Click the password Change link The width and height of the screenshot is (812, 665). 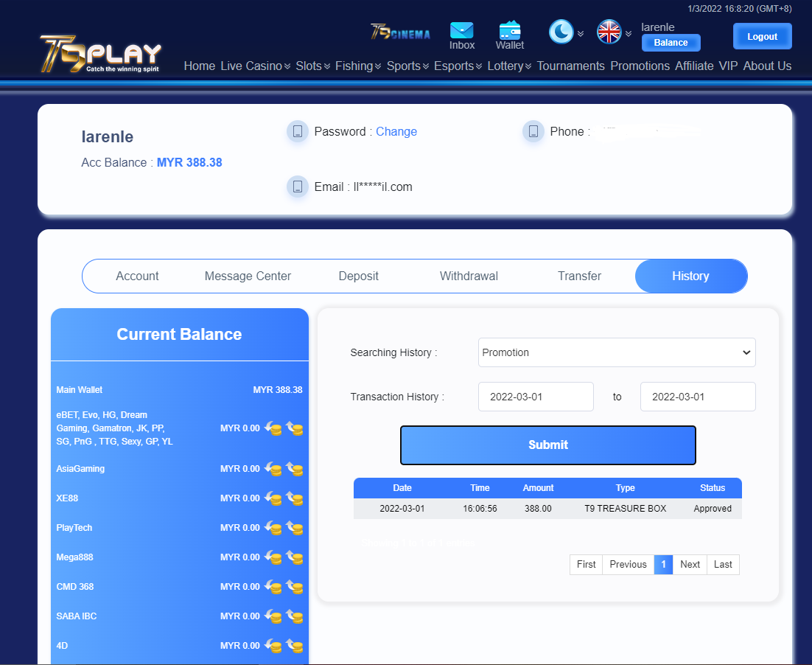coord(396,131)
